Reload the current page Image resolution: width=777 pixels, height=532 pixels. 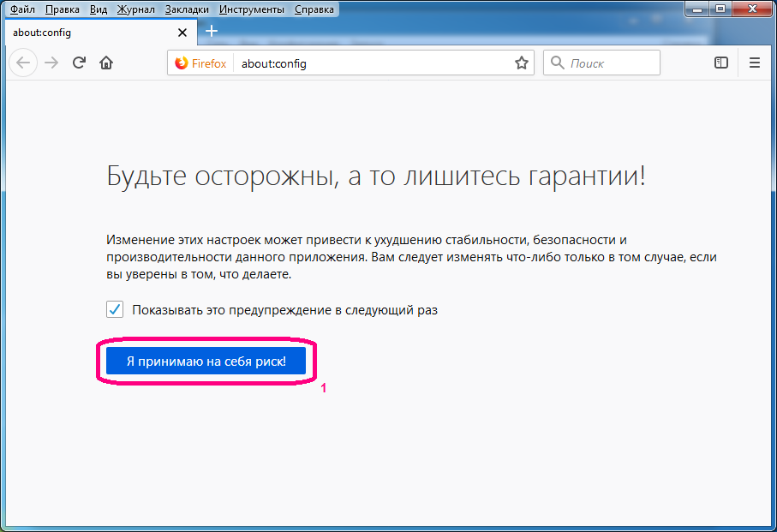click(x=79, y=63)
